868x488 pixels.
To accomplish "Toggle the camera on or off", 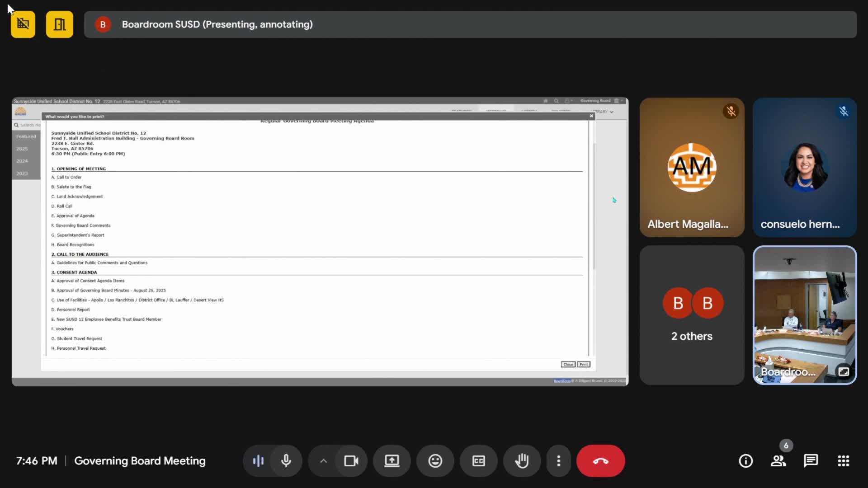I will [x=351, y=461].
